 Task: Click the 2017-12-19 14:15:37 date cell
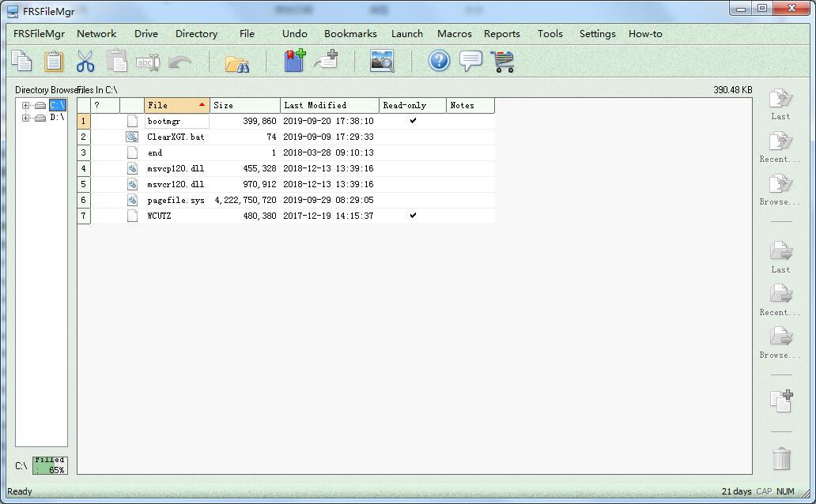point(328,216)
